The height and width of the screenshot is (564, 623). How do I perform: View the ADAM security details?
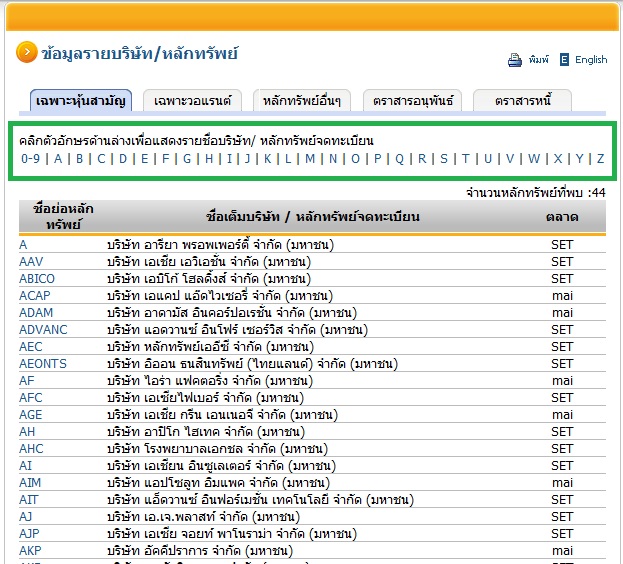(x=36, y=313)
